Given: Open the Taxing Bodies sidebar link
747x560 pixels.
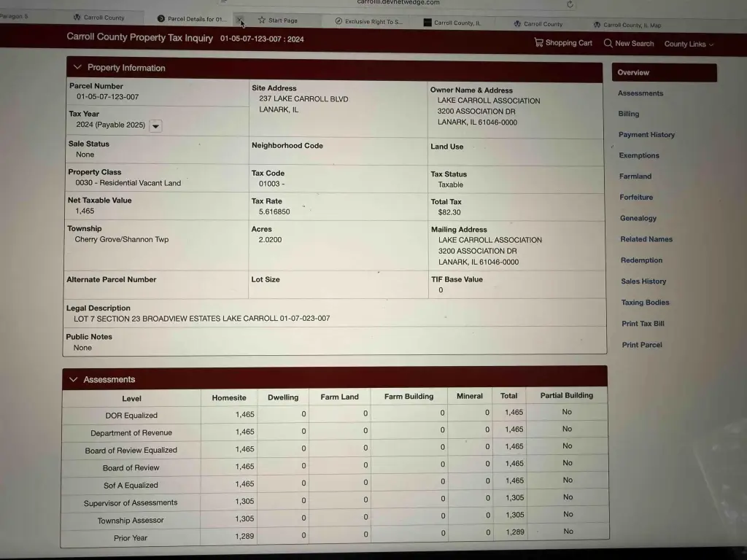Looking at the screenshot, I should pos(645,303).
